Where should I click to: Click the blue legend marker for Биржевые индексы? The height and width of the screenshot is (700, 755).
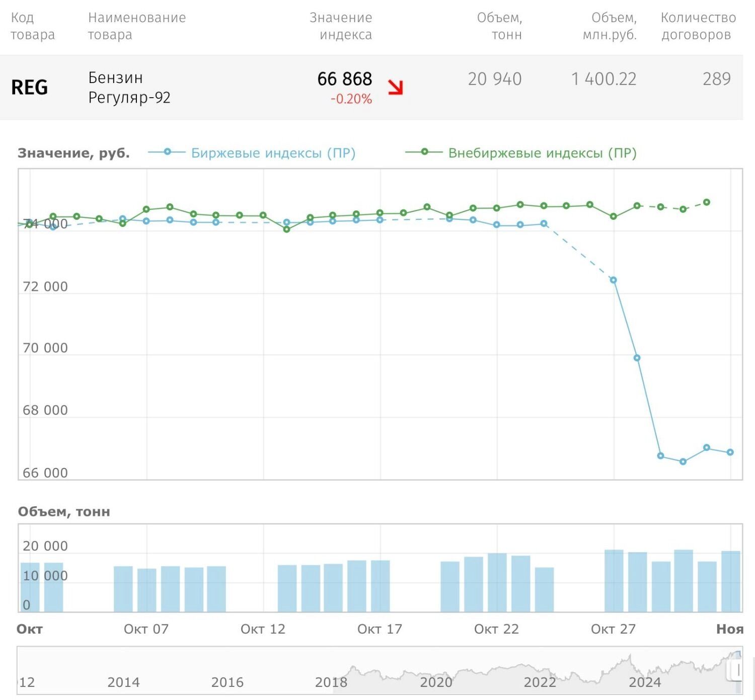(x=167, y=152)
